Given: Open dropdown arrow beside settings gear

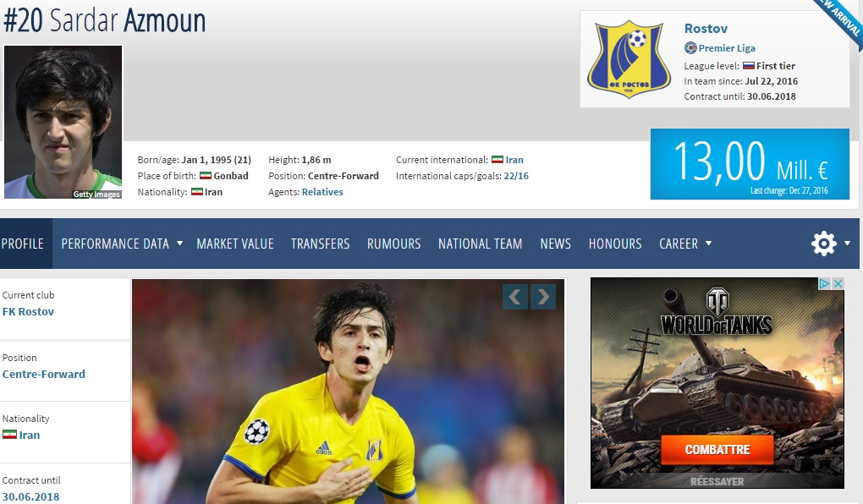Looking at the screenshot, I should (847, 244).
